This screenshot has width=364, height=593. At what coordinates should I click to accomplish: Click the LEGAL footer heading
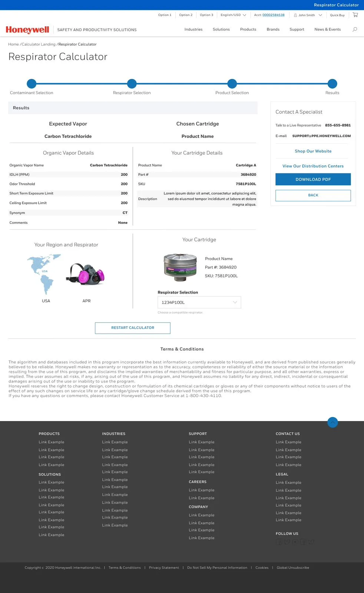pyautogui.click(x=282, y=474)
